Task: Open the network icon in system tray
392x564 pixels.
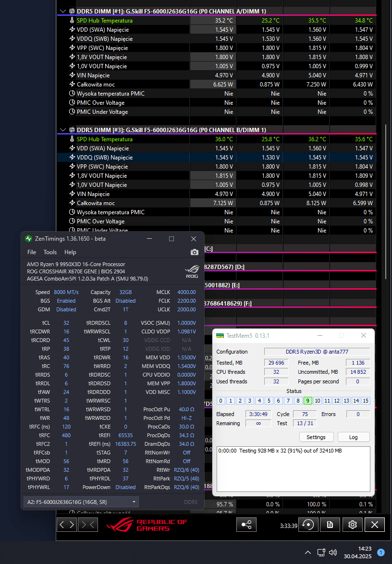Action: click(x=321, y=552)
